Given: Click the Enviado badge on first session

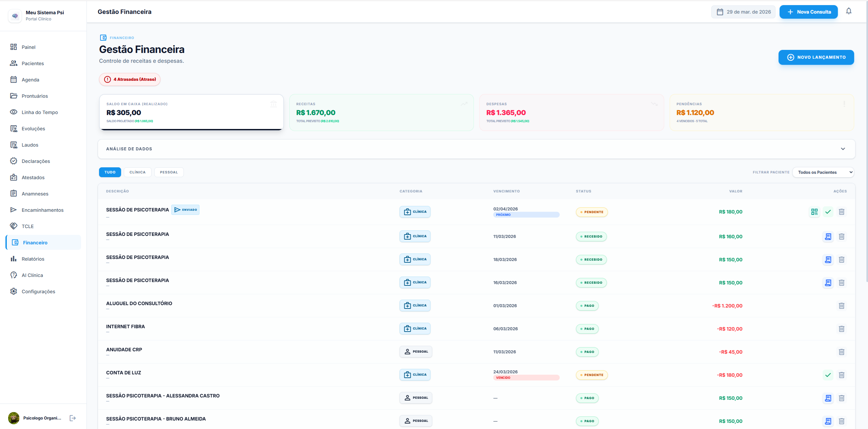Looking at the screenshot, I should coord(185,210).
